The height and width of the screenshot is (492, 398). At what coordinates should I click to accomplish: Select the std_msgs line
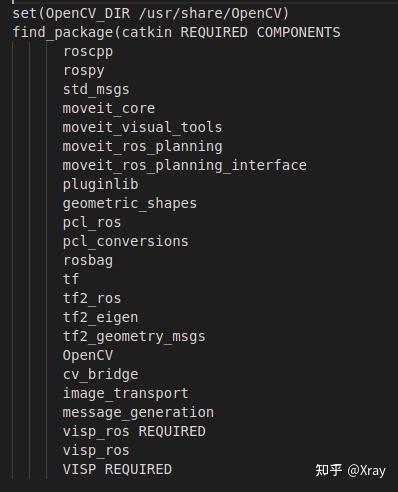coord(96,90)
